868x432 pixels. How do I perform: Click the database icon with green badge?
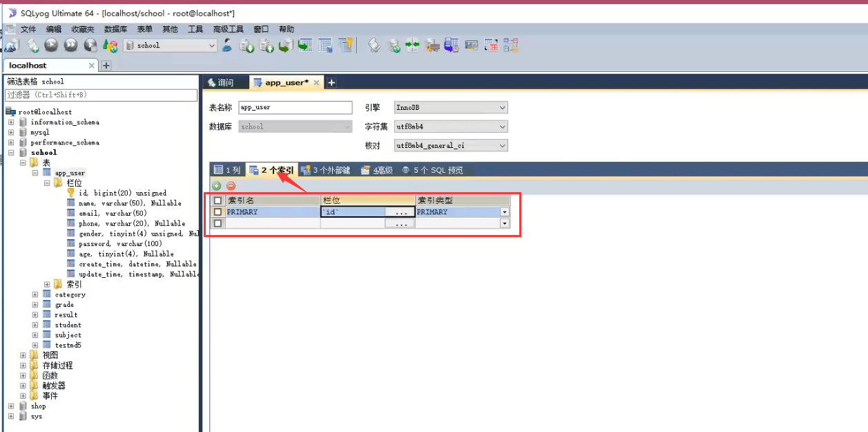394,46
